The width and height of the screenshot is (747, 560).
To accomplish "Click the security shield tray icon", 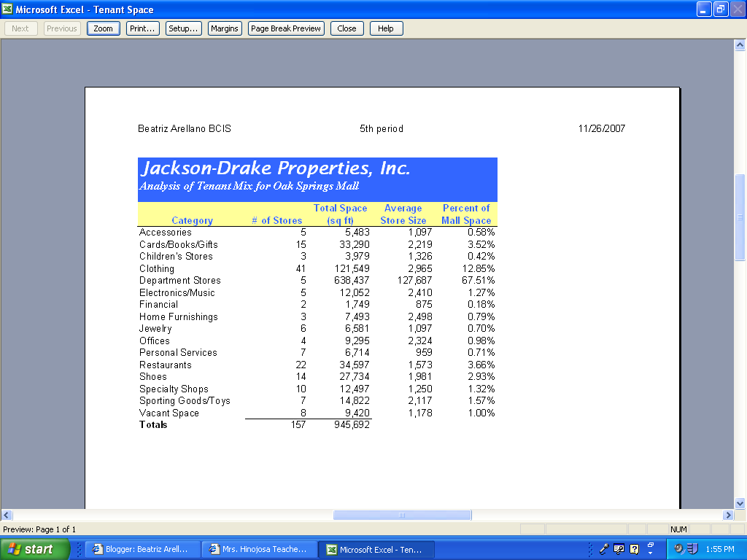I will [693, 549].
